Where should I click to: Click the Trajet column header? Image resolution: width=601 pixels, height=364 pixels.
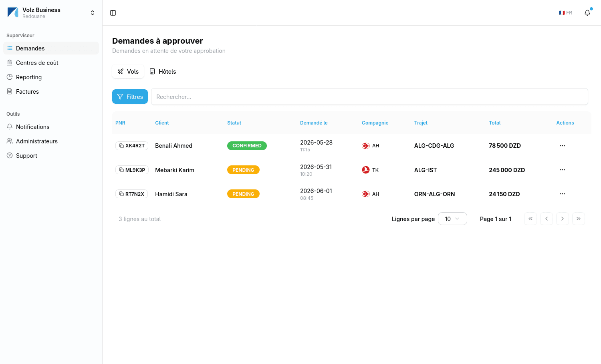tap(421, 123)
